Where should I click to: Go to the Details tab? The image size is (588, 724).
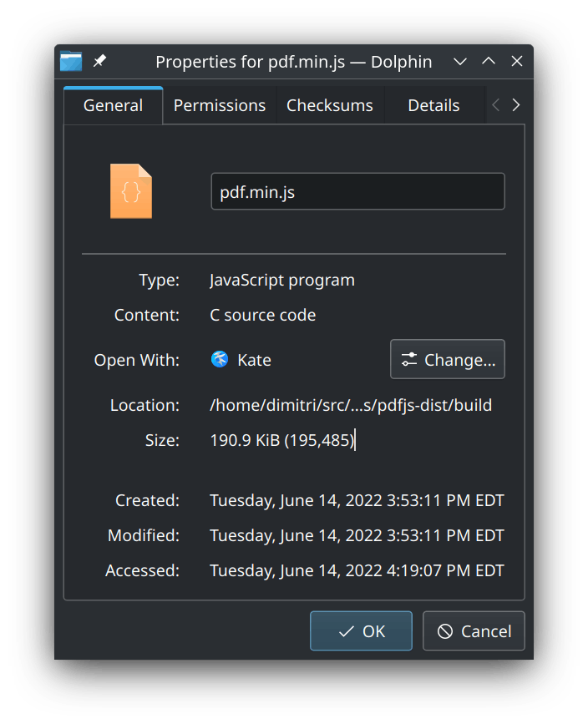pos(433,105)
